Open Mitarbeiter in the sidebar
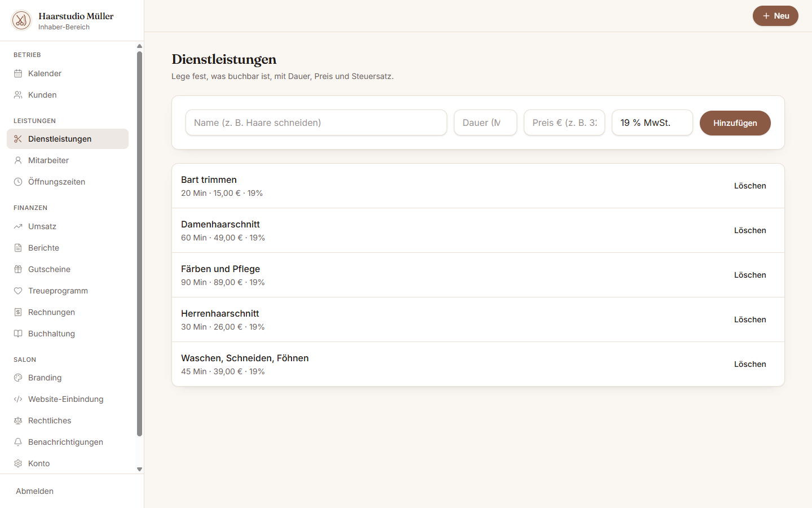 click(x=68, y=160)
